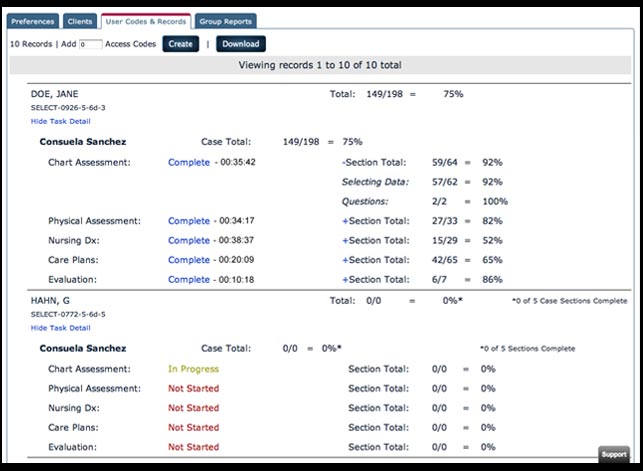Collapse the Chart Assessment minus Section Total
The width and height of the screenshot is (643, 471).
click(x=345, y=162)
